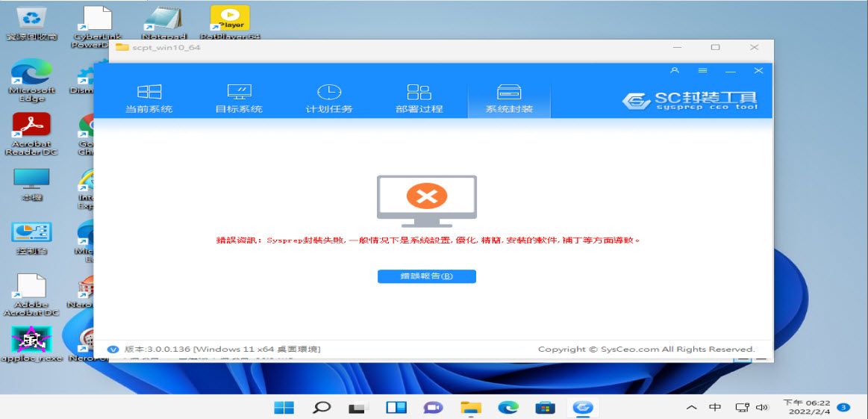
Task: Click the blue version check icon
Action: (x=113, y=350)
